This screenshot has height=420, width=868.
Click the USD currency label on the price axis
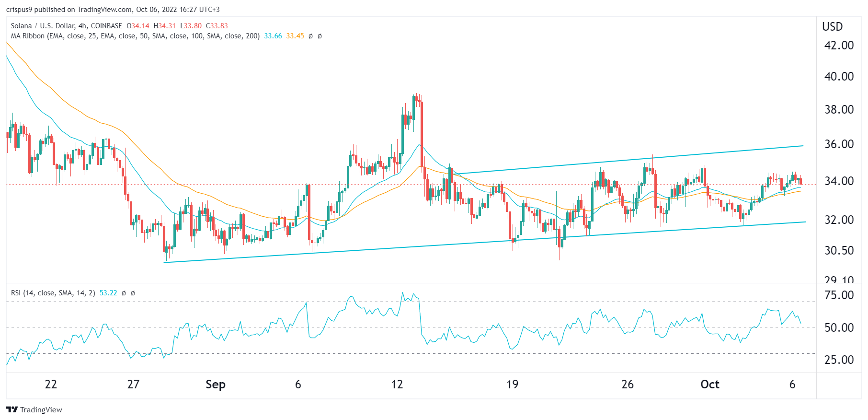tap(833, 27)
